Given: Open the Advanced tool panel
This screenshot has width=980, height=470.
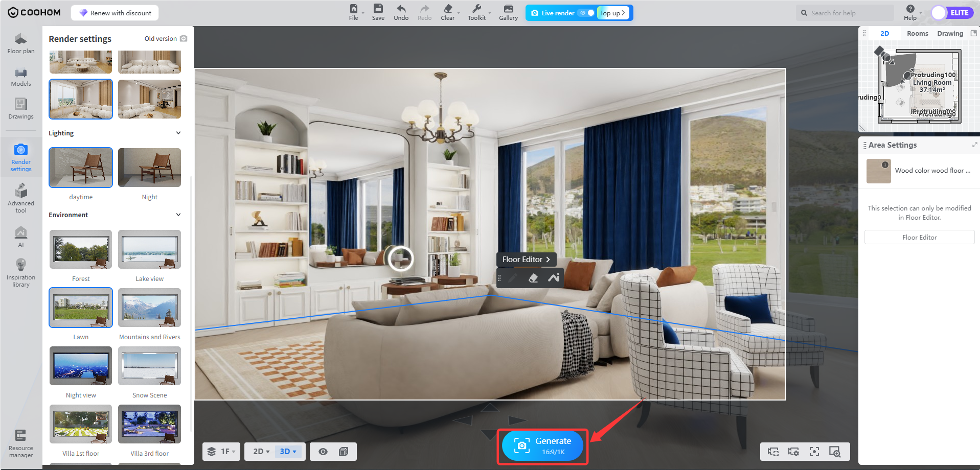Looking at the screenshot, I should [x=21, y=199].
